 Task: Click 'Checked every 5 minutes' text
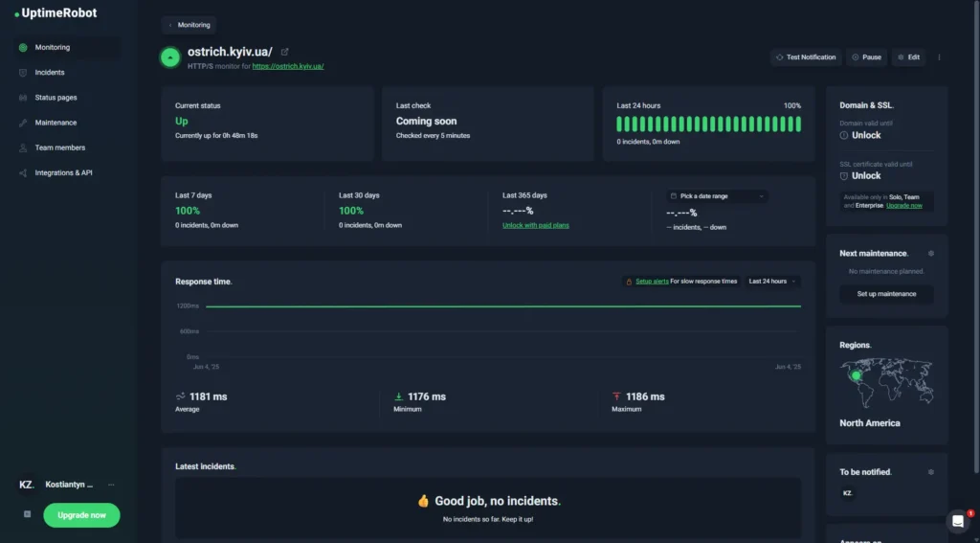[434, 135]
